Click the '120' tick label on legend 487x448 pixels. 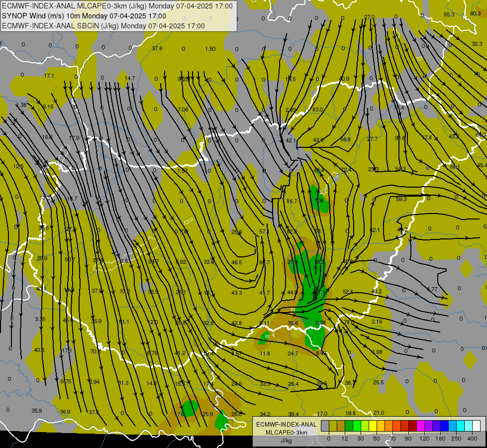(425, 439)
